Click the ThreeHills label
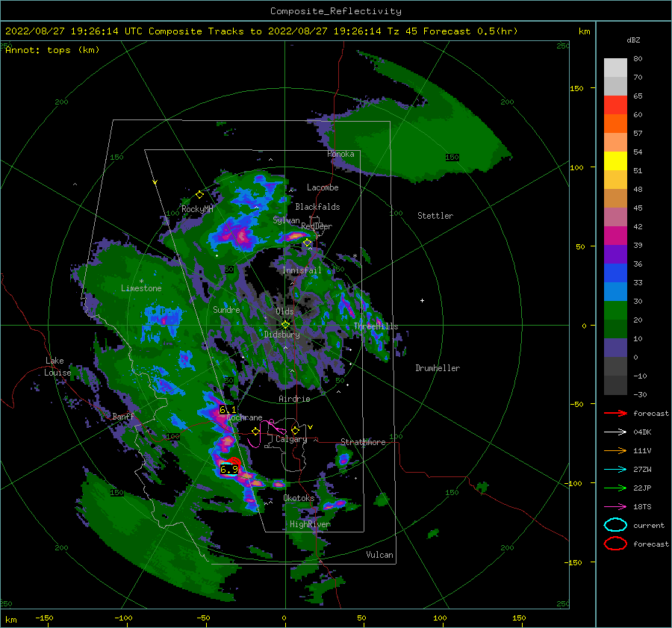The width and height of the screenshot is (672, 628). pyautogui.click(x=376, y=326)
